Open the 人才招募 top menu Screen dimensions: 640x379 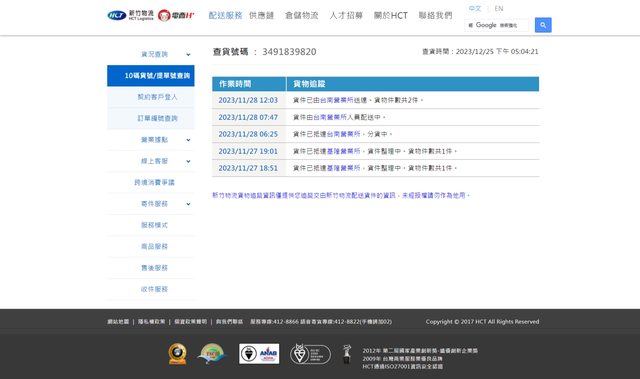pos(346,16)
